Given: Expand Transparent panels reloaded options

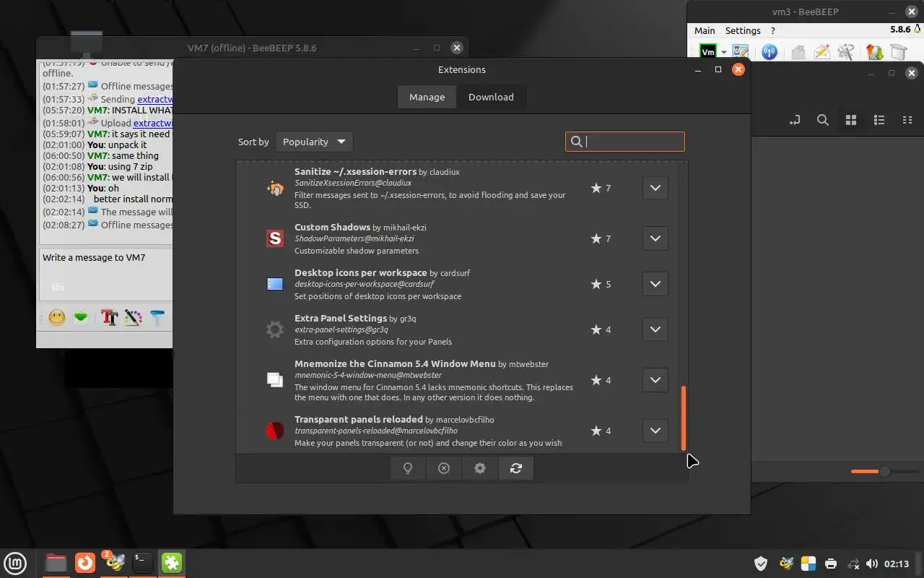Looking at the screenshot, I should [x=655, y=431].
